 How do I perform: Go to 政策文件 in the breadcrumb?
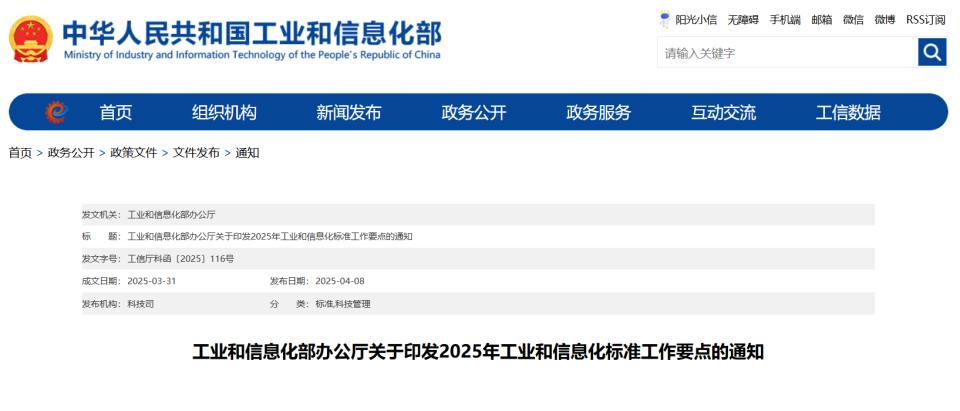click(133, 153)
